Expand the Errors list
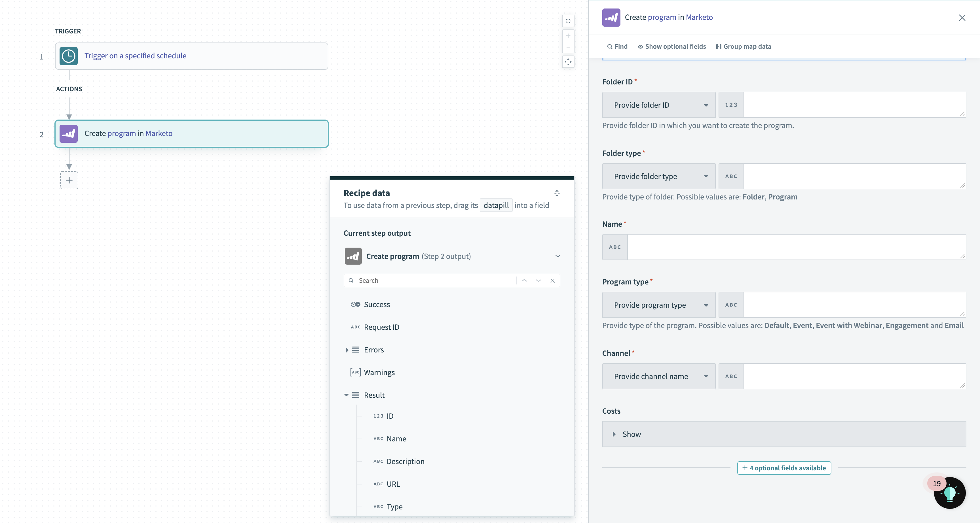Viewport: 980px width, 523px height. (x=347, y=350)
